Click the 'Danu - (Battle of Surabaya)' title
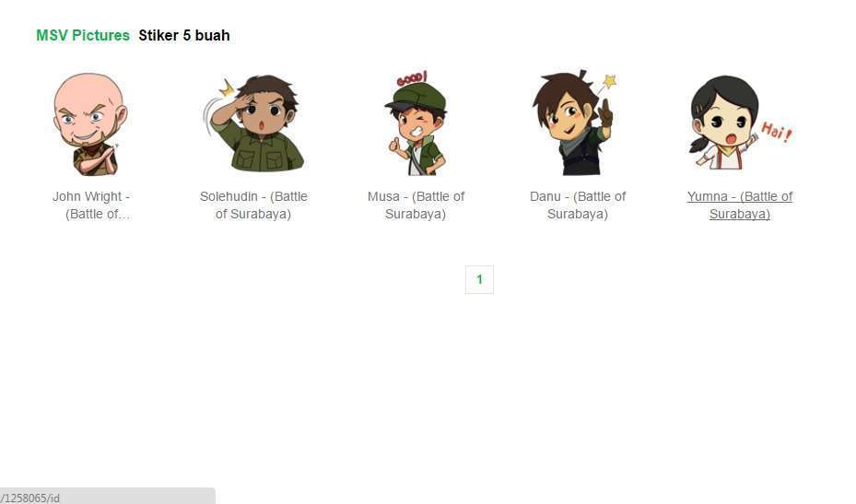The height and width of the screenshot is (504, 856). coord(578,205)
